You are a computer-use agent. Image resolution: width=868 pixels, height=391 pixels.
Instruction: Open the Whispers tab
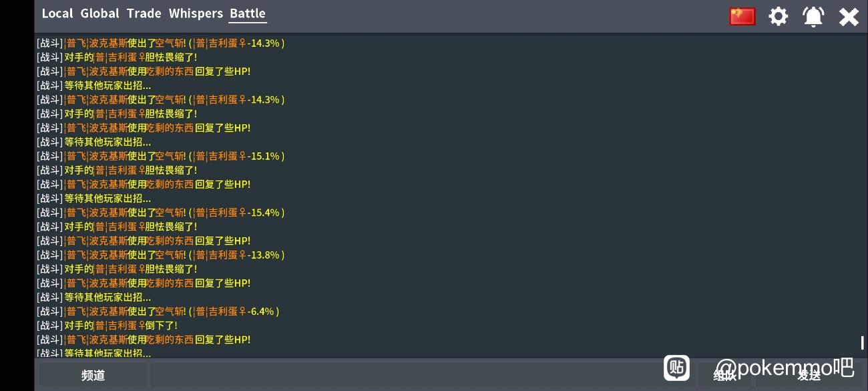click(x=196, y=13)
